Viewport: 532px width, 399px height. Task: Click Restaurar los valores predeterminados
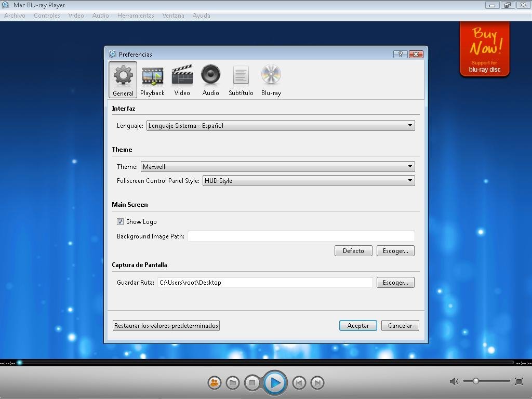tap(166, 326)
